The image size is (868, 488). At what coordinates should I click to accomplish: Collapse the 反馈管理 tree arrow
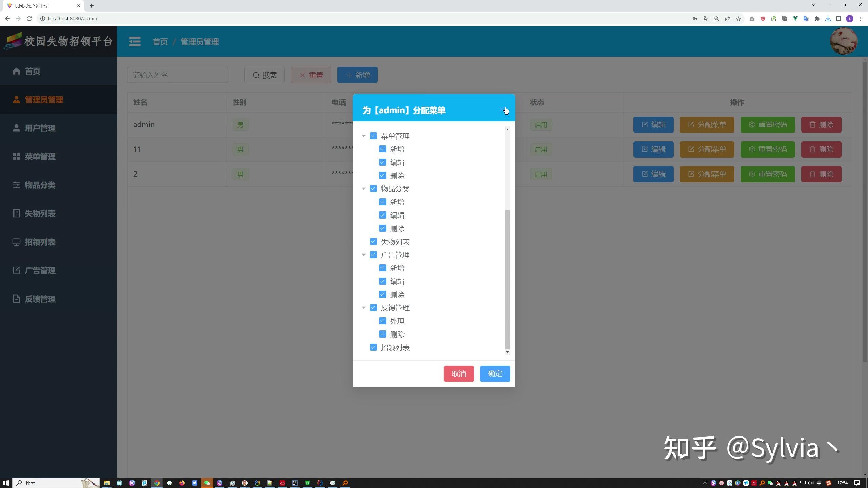[364, 308]
